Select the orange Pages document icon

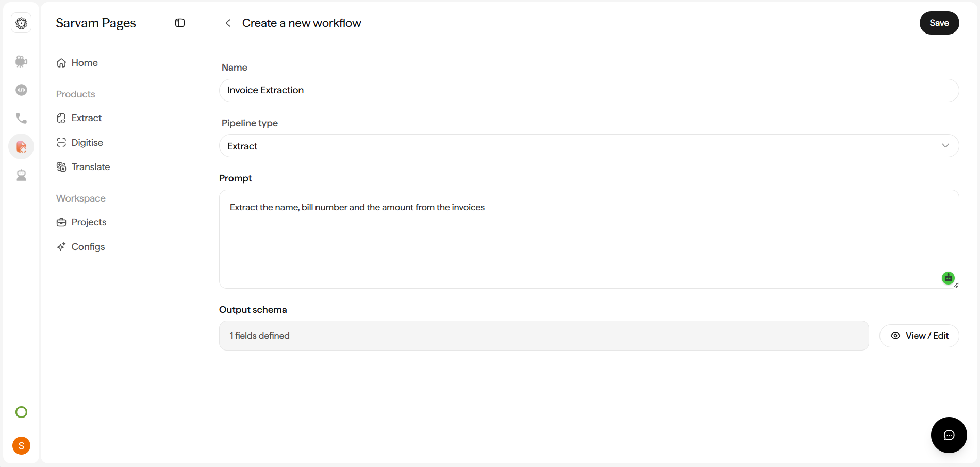pos(21,147)
